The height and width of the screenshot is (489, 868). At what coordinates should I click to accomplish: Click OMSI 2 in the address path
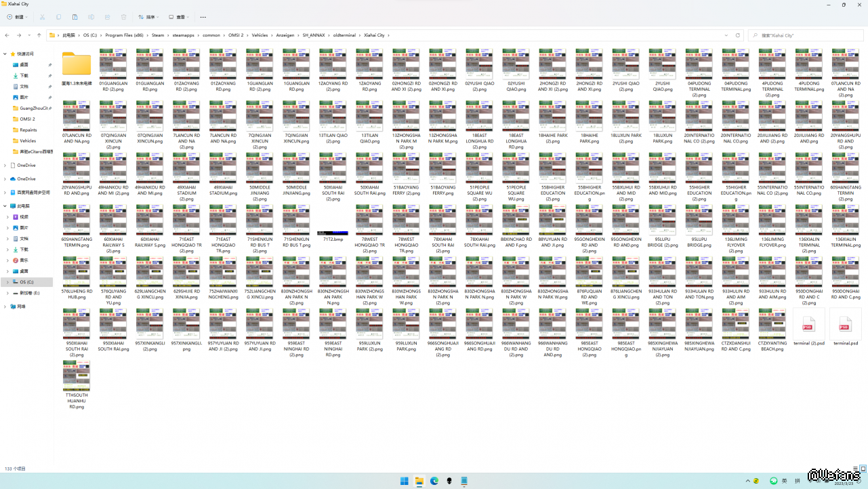coord(236,35)
